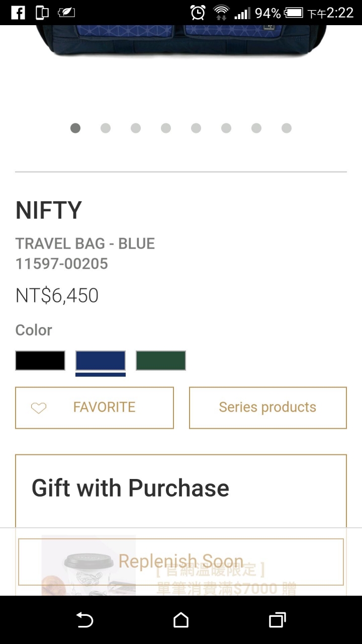
Task: Open Series products
Action: click(268, 408)
